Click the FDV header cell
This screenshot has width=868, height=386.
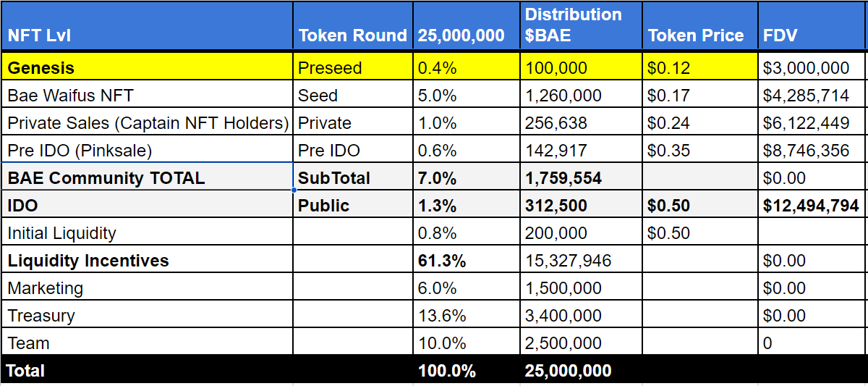tap(812, 27)
